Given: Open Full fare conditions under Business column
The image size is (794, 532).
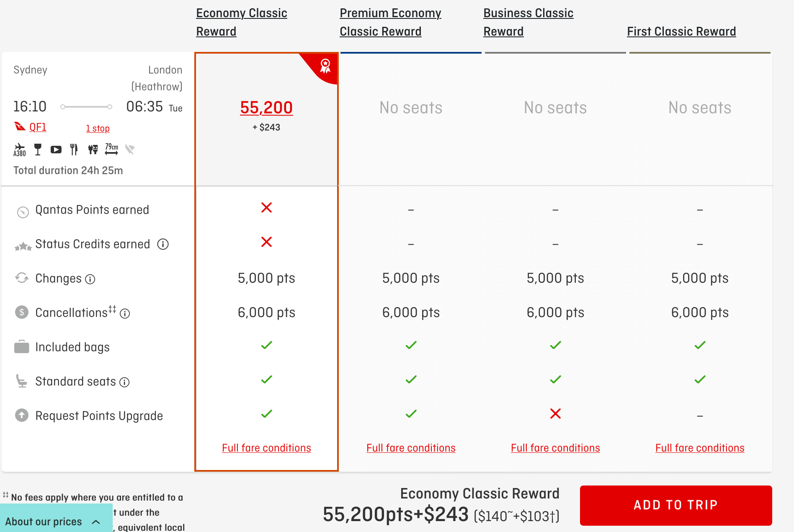Looking at the screenshot, I should [555, 448].
